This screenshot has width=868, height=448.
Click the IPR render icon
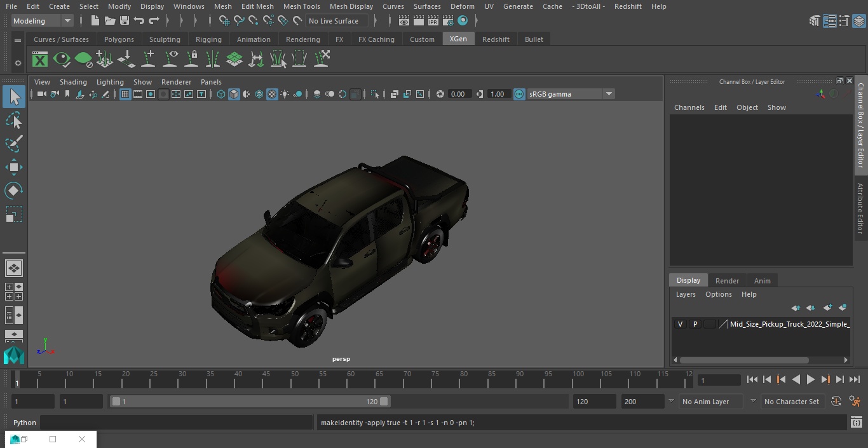click(x=433, y=21)
